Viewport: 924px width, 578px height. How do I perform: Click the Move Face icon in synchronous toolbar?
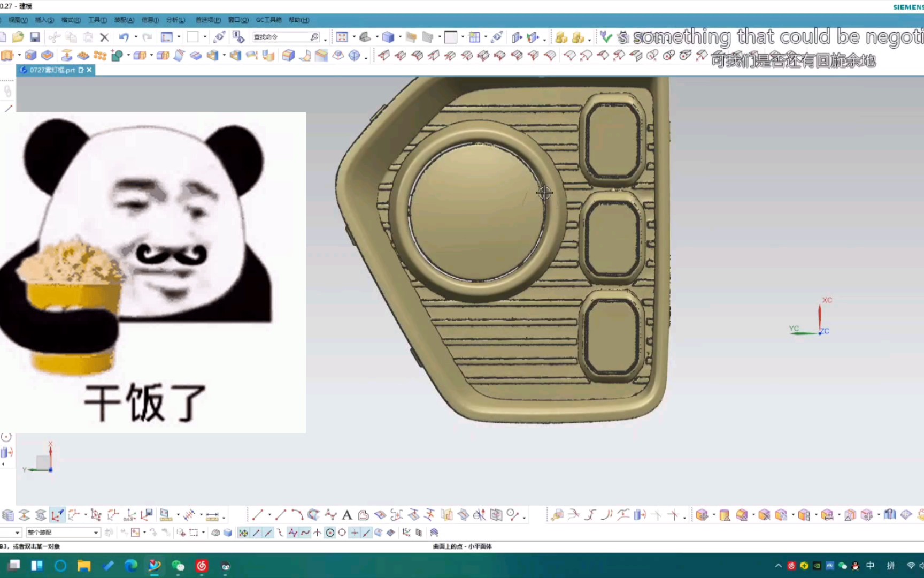(x=702, y=515)
